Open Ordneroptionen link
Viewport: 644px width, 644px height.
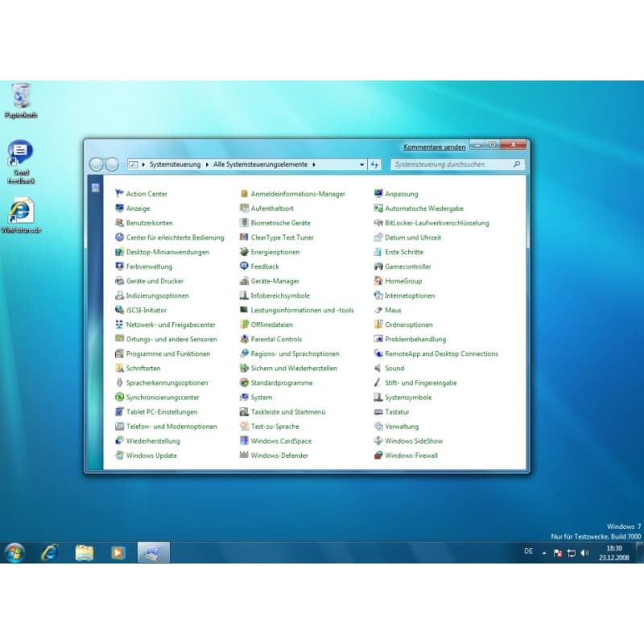409,324
